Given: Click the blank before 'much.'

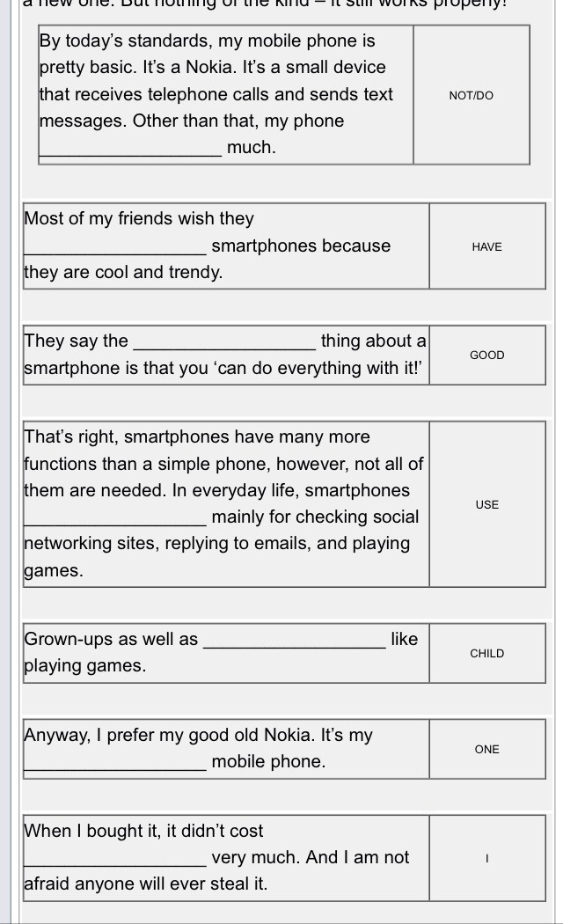Looking at the screenshot, I should point(131,147).
